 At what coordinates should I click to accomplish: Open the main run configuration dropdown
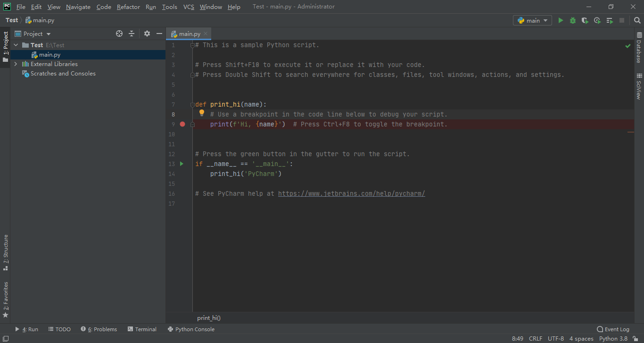click(x=532, y=20)
